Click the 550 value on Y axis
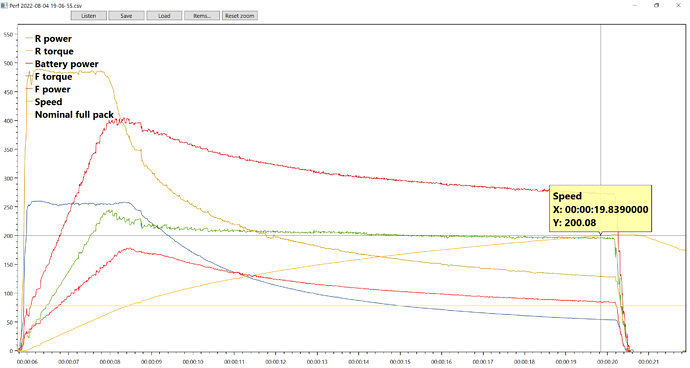The width and height of the screenshot is (690, 368). [8, 34]
